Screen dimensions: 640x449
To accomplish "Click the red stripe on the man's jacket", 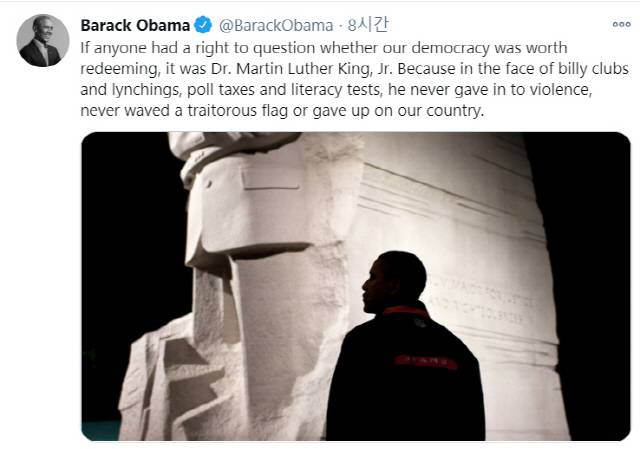I will click(x=426, y=361).
